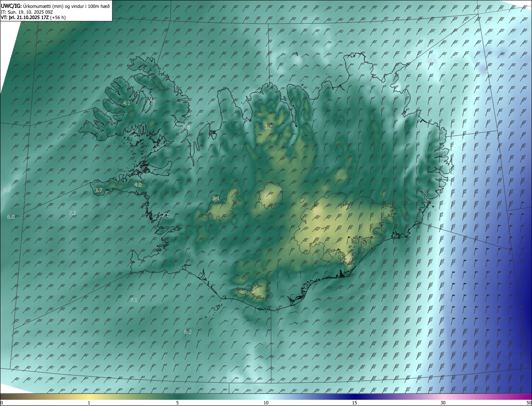Click the 3.7 value at the peninsula tip
Image resolution: width=532 pixels, height=406 pixels.
[99, 190]
